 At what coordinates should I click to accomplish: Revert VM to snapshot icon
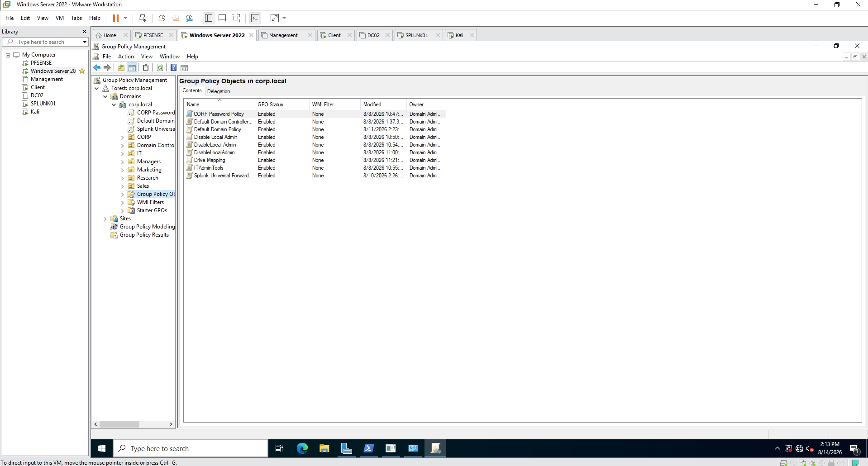[x=176, y=18]
